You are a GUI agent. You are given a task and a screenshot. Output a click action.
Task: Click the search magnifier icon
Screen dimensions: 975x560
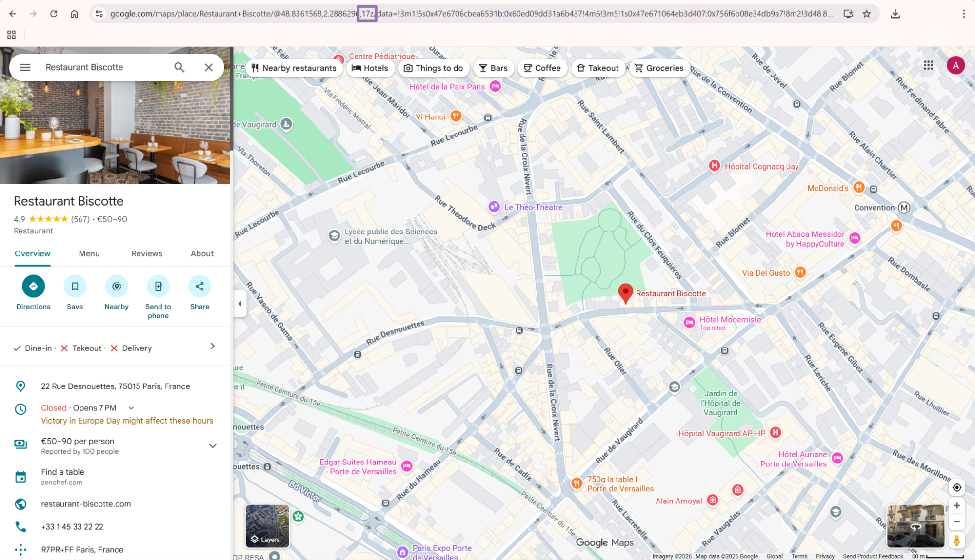[179, 67]
